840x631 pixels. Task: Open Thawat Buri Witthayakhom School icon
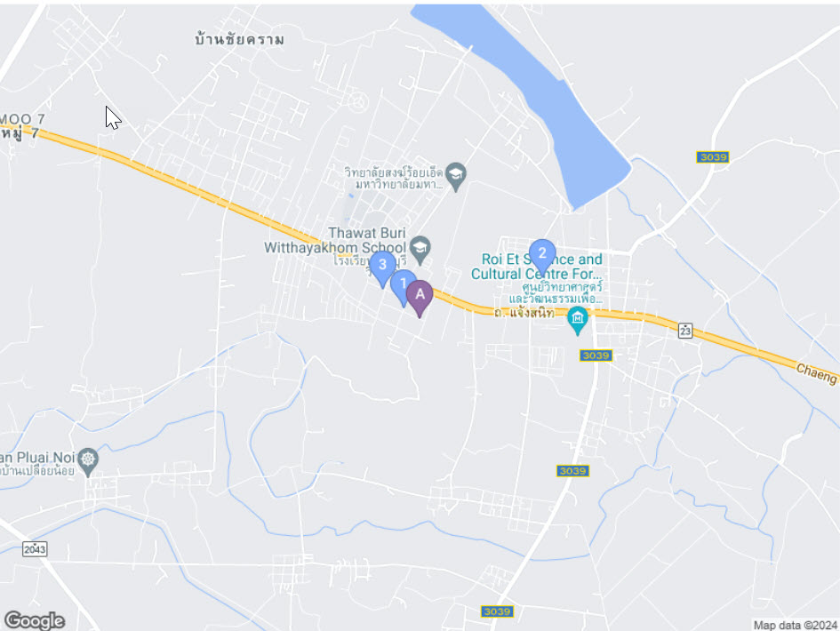420,250
